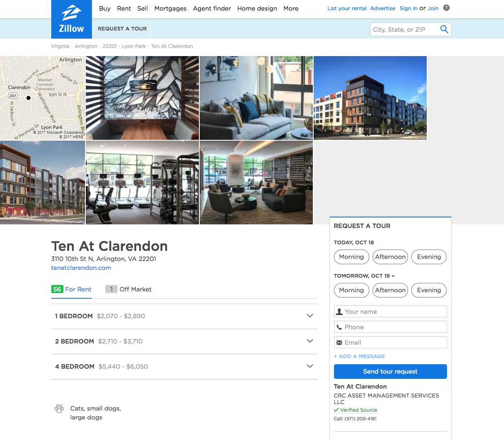Open the geometric wall art photo
The image size is (504, 439).
click(x=142, y=98)
